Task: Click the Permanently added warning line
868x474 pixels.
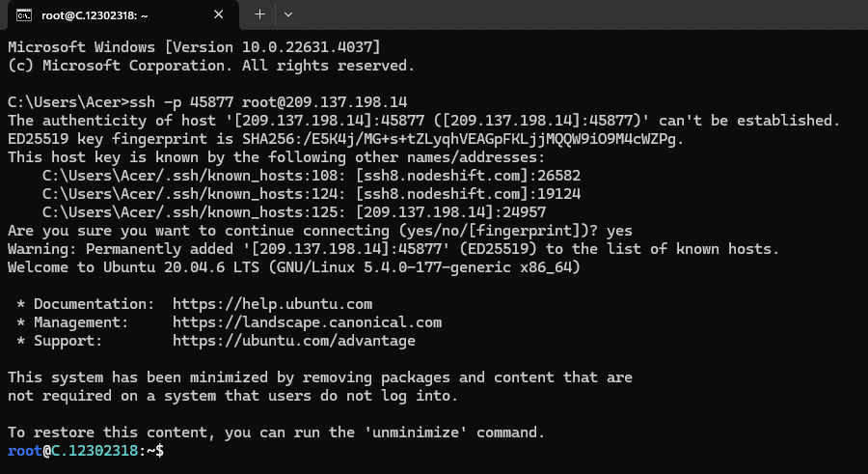Action: coord(393,248)
